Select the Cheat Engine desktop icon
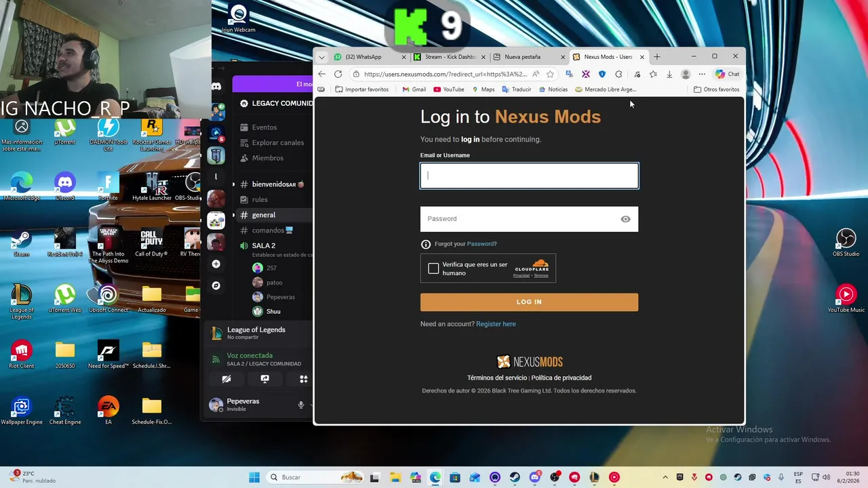 [x=65, y=411]
